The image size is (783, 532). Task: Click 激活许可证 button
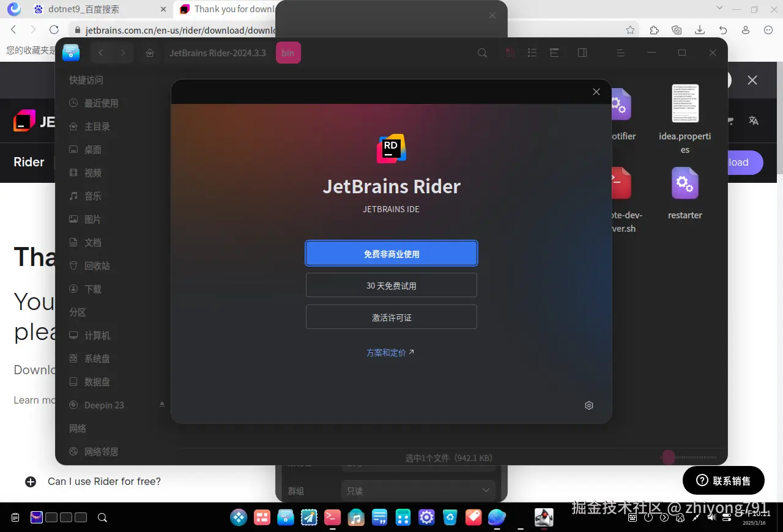391,317
